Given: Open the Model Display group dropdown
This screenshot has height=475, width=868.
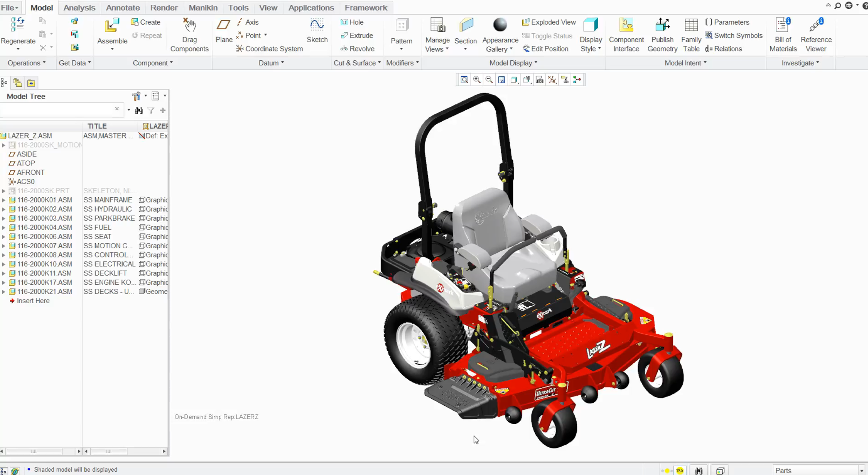Looking at the screenshot, I should [513, 63].
